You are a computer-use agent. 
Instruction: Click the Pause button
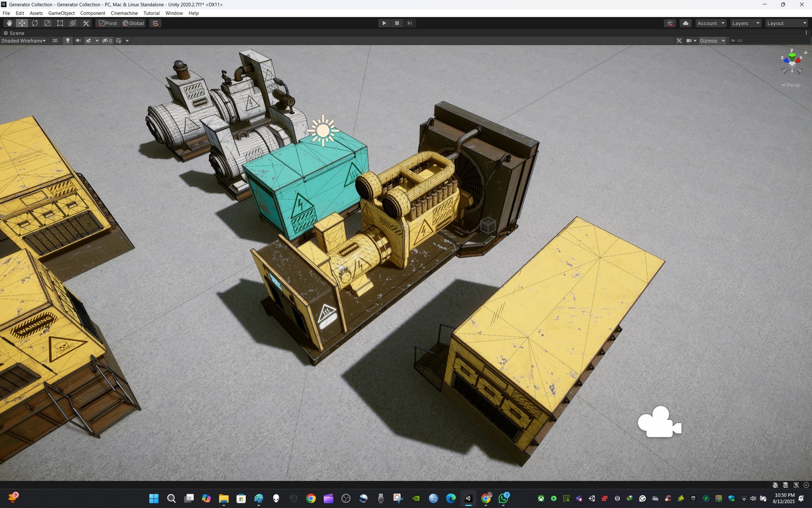click(x=397, y=23)
